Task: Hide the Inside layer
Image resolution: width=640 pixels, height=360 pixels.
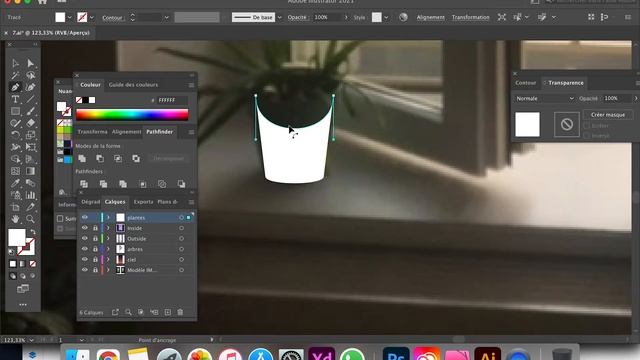Action: point(84,228)
